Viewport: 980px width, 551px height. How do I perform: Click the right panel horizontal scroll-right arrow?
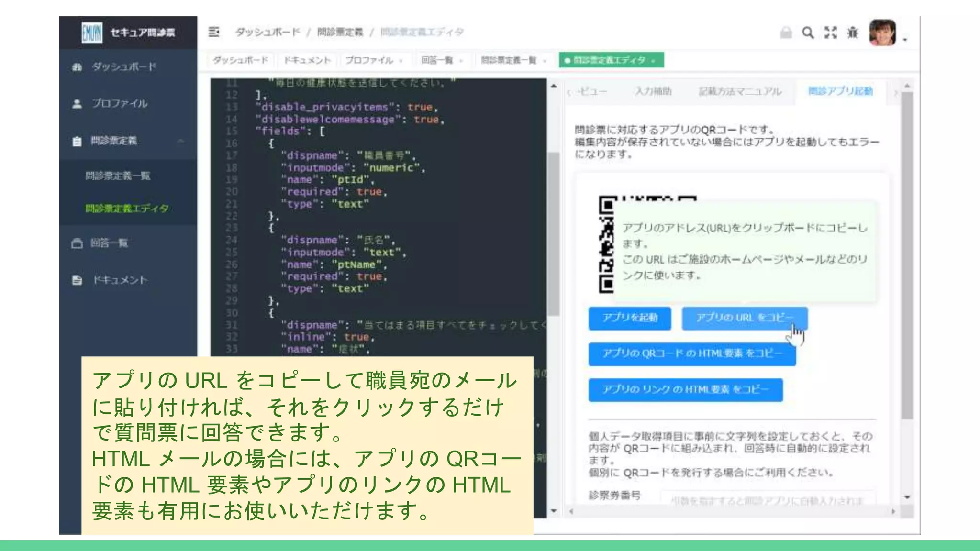tap(893, 512)
